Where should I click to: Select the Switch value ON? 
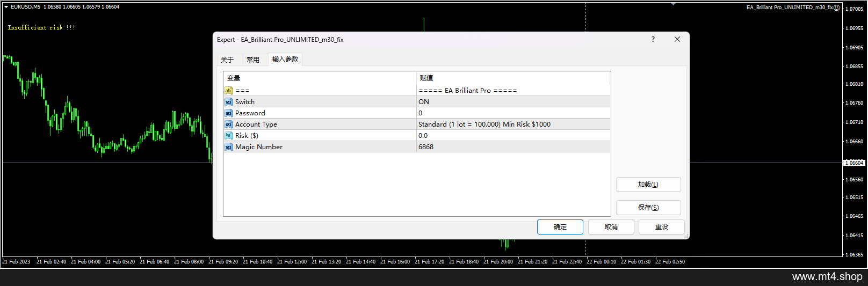(513, 102)
